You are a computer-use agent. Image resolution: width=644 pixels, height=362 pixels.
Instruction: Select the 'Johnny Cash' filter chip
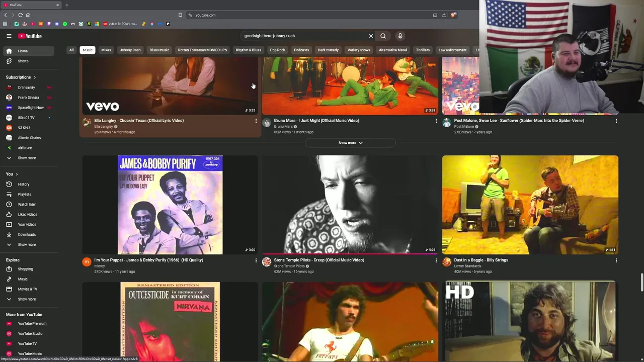(130, 50)
